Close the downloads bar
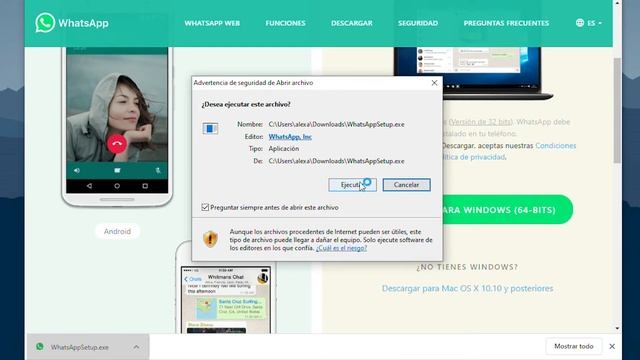Screen dimensions: 640x360 [x=612, y=347]
